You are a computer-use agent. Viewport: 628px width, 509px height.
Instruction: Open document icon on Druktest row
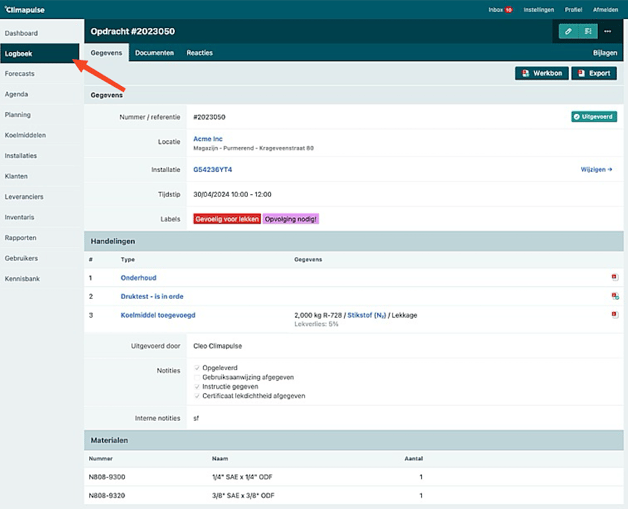pyautogui.click(x=615, y=297)
